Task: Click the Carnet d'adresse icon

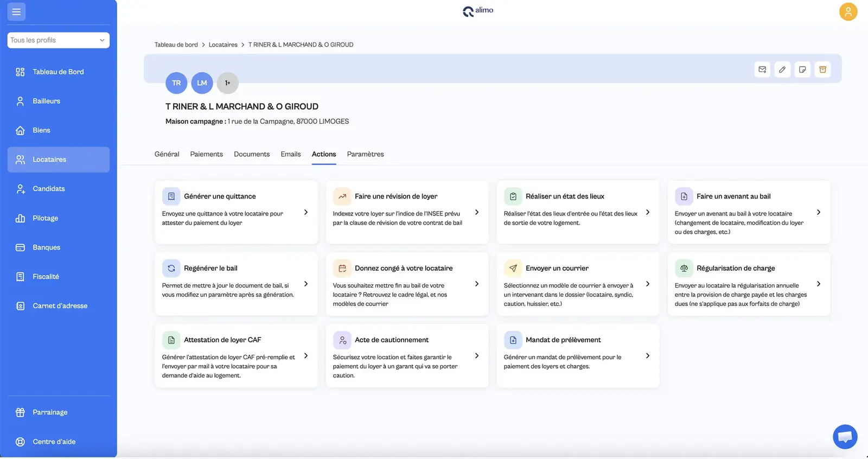Action: (x=20, y=306)
